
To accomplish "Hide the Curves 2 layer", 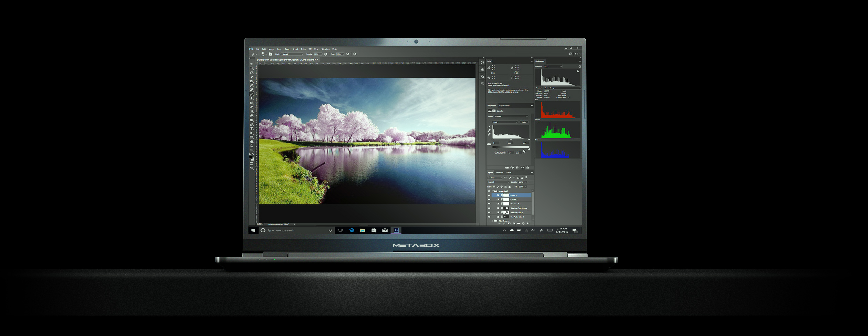I will point(489,199).
